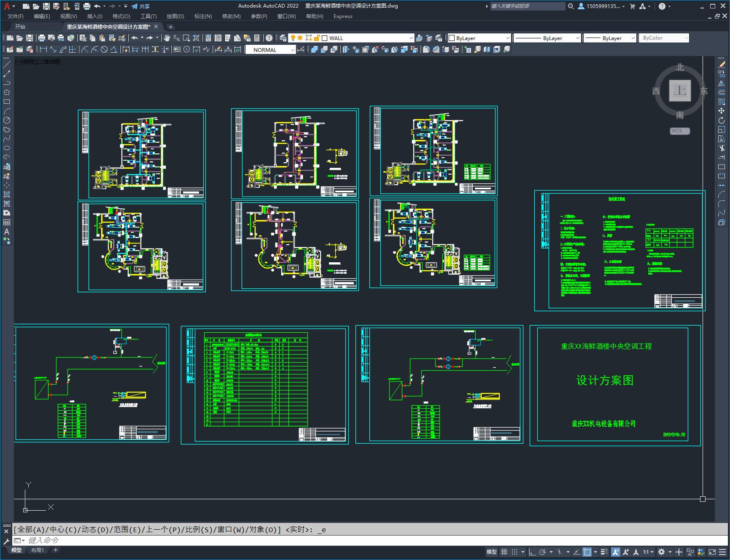Toggle the drawing grid display in status bar
This screenshot has width=730, height=560.
[x=504, y=552]
